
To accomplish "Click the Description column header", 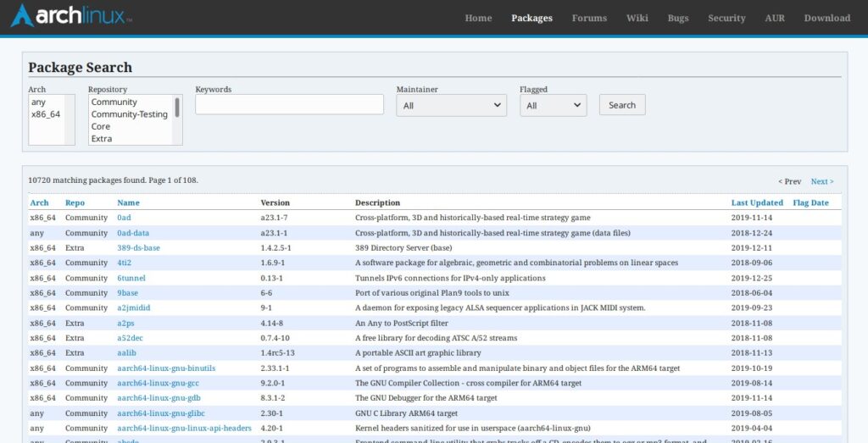I will (377, 203).
